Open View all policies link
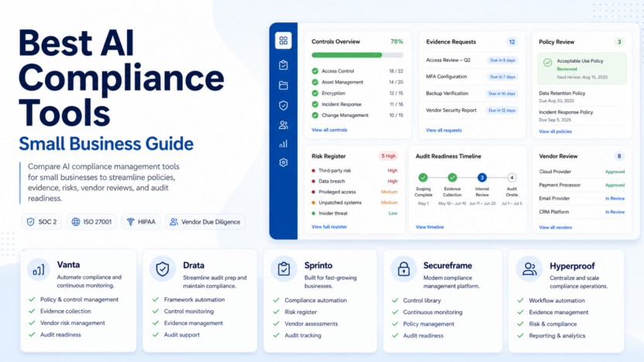This screenshot has width=644, height=362. (555, 131)
